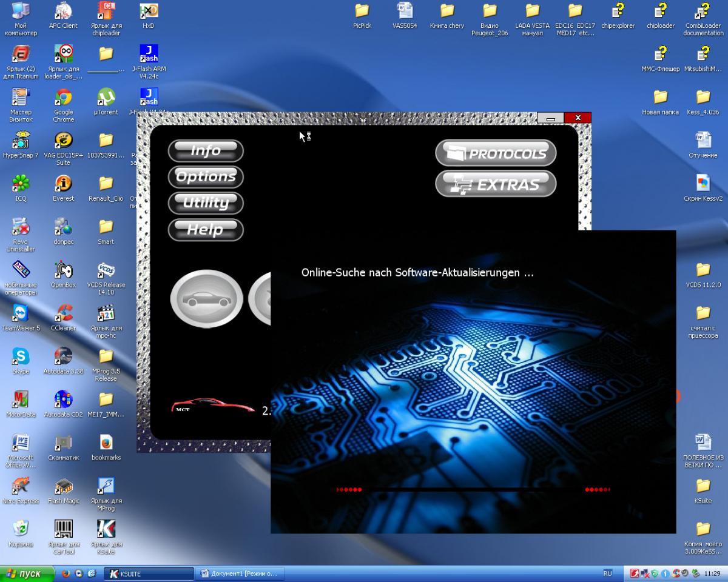Select the car vehicle type icon
The width and height of the screenshot is (728, 582).
point(207,299)
